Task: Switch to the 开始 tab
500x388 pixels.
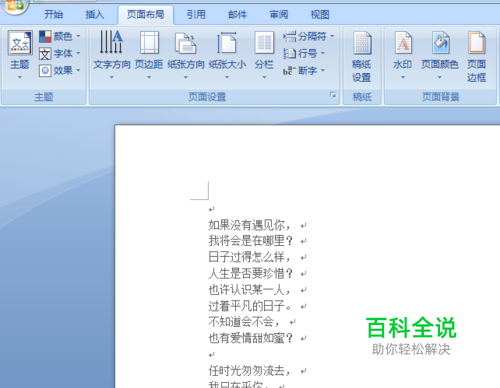Action: (x=53, y=15)
